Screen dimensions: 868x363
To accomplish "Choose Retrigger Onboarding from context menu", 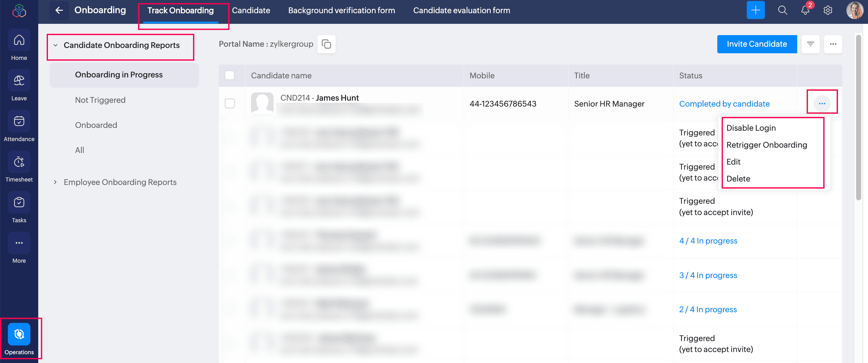I will coord(766,145).
